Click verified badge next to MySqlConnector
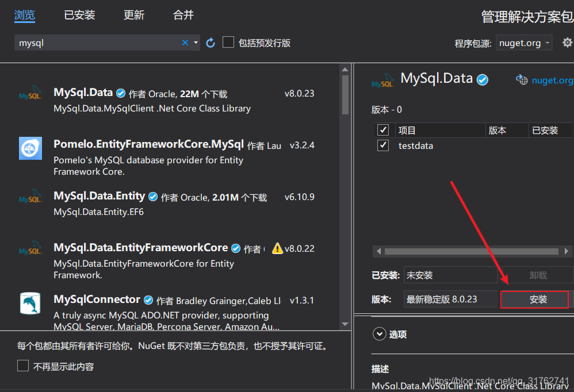 click(148, 300)
